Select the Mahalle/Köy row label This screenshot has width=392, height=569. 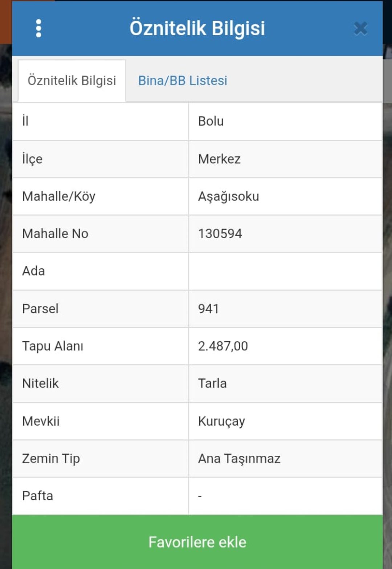coord(59,196)
